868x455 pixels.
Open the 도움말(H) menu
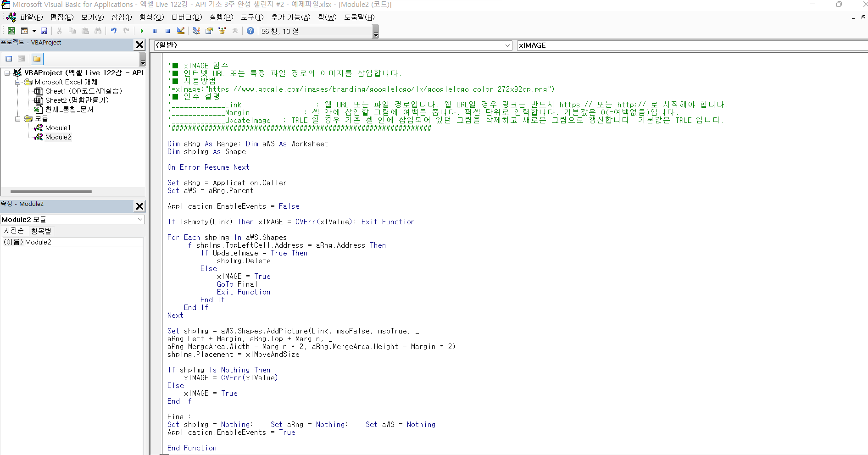click(359, 17)
